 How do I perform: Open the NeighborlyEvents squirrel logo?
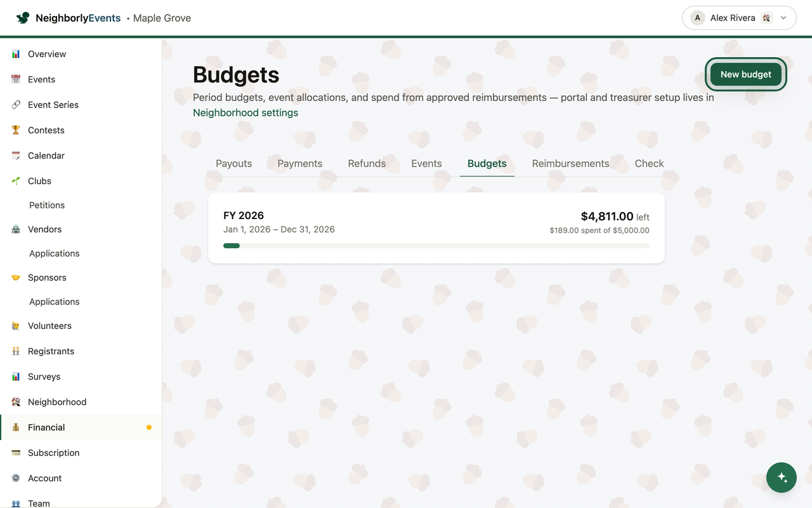click(23, 18)
